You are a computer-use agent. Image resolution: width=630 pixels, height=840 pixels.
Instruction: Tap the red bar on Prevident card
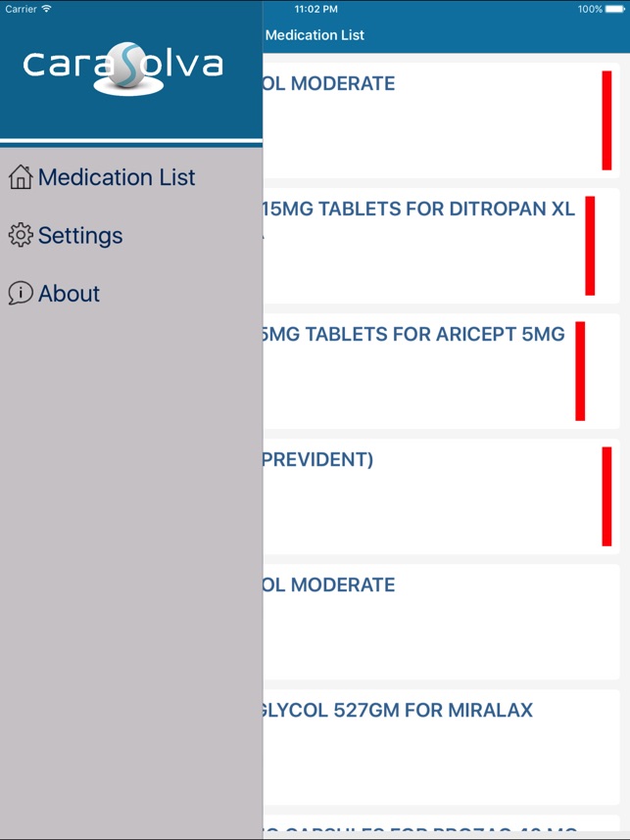(x=606, y=496)
